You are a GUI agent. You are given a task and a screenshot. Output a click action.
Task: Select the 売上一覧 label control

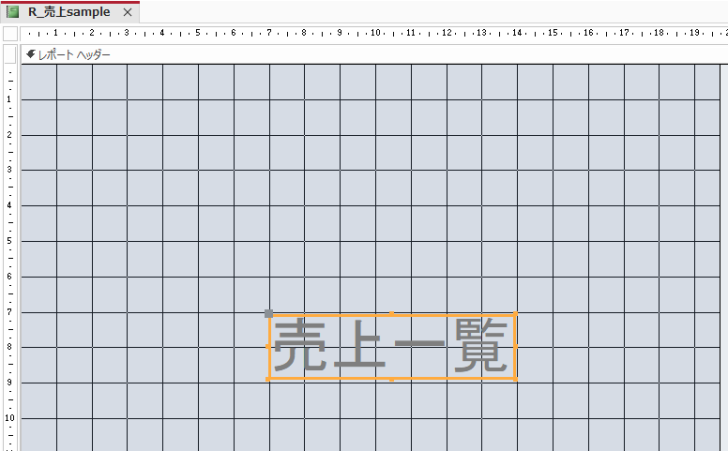pos(392,346)
